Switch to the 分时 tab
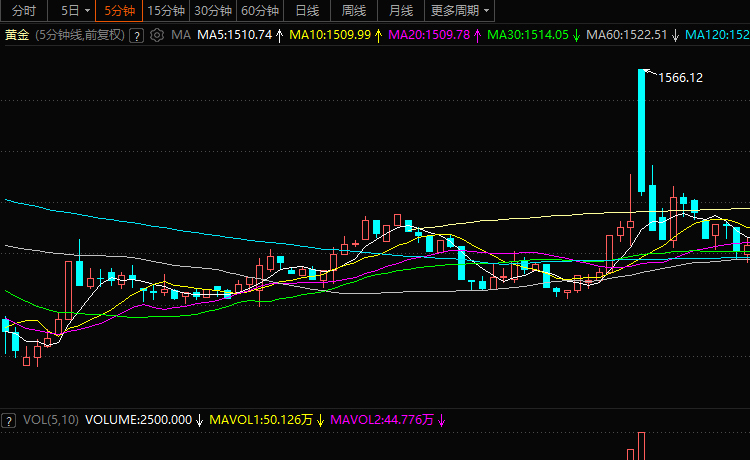 tap(24, 11)
